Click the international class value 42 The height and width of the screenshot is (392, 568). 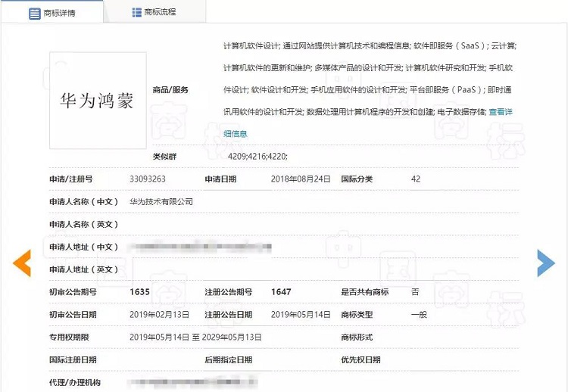point(416,179)
